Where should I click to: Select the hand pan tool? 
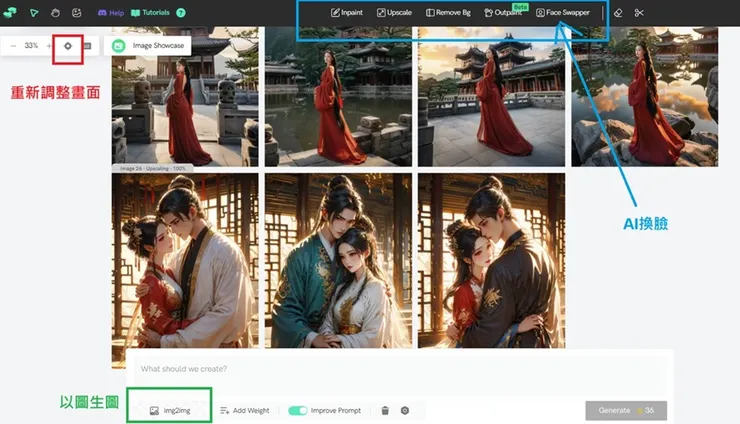55,13
